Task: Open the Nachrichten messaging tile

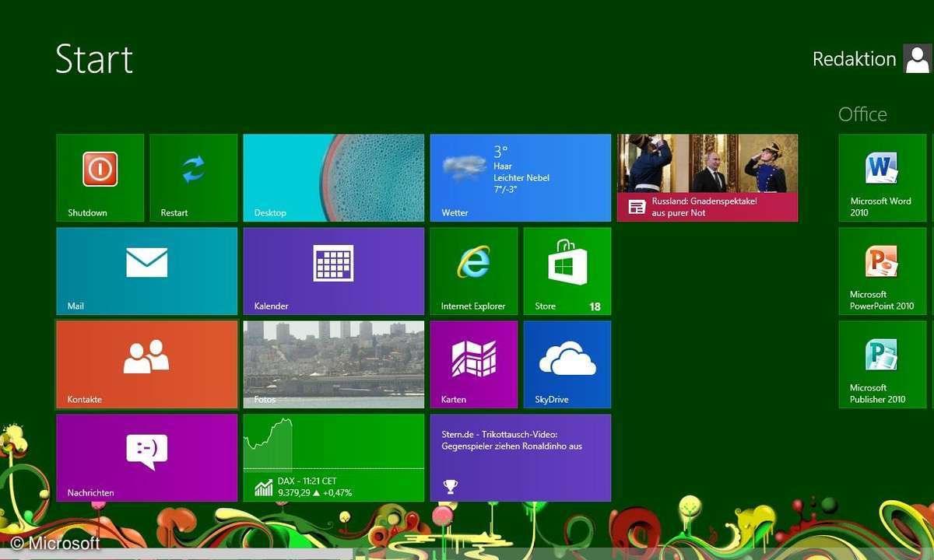Action: click(147, 458)
